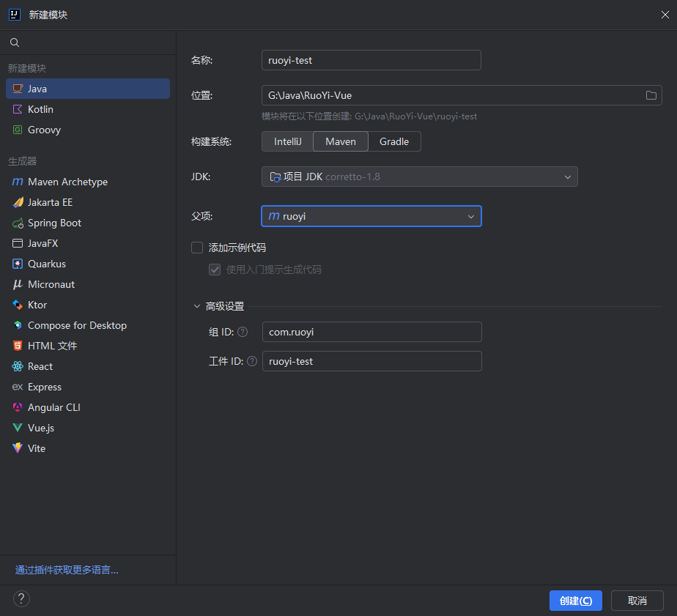Screen dimensions: 677x616
Task: Select the Kotlin icon
Action: tap(18, 109)
